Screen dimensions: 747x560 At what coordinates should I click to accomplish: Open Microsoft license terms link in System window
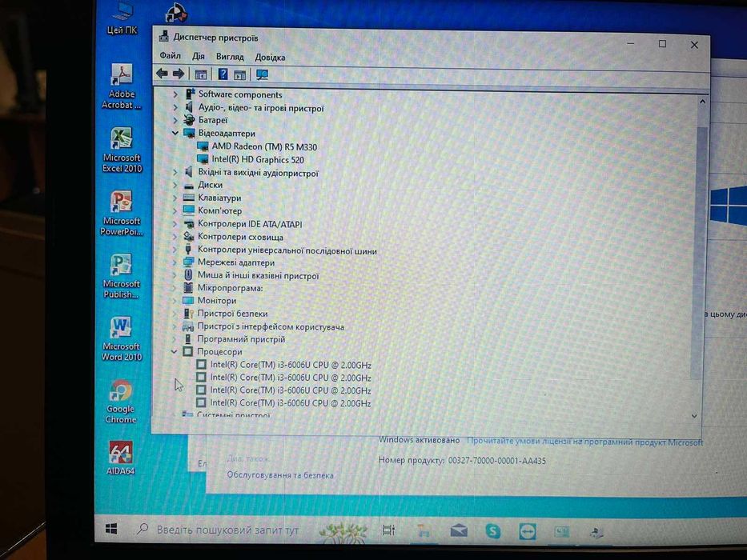(584, 442)
